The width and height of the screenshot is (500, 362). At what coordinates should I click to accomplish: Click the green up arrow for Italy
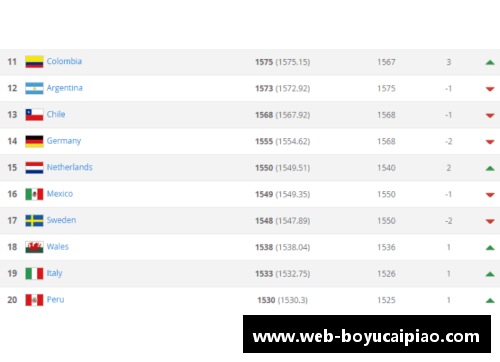click(490, 274)
